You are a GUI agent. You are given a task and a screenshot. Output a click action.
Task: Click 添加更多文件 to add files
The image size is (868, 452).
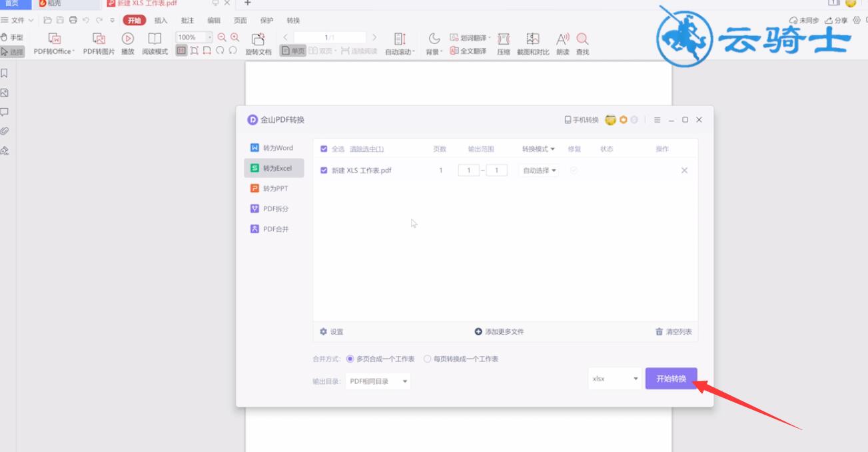click(x=499, y=331)
